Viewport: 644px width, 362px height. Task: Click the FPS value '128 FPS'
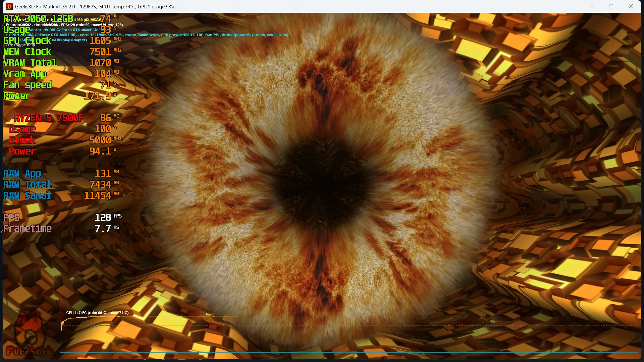click(x=108, y=218)
